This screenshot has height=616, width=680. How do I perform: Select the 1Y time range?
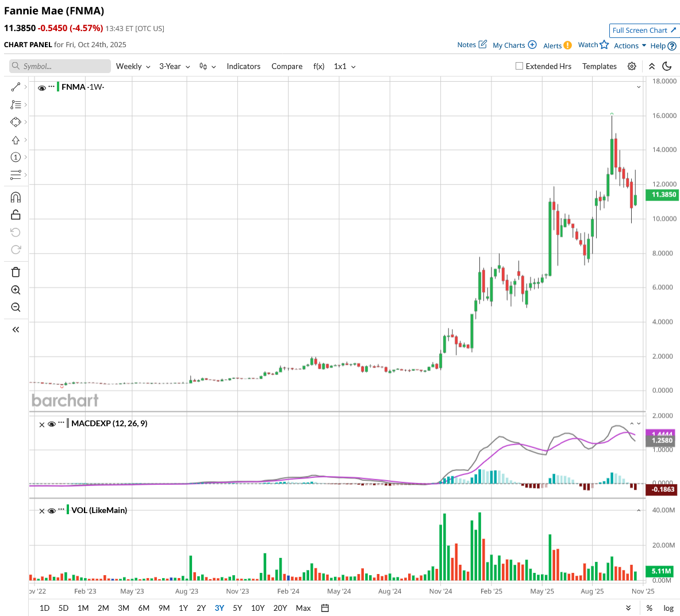pyautogui.click(x=183, y=608)
